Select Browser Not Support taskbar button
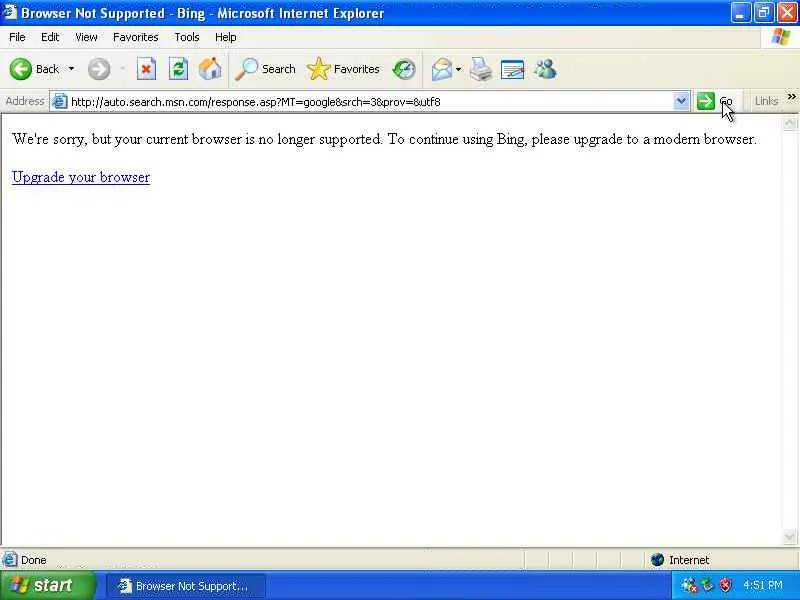The height and width of the screenshot is (600, 800). pyautogui.click(x=185, y=586)
